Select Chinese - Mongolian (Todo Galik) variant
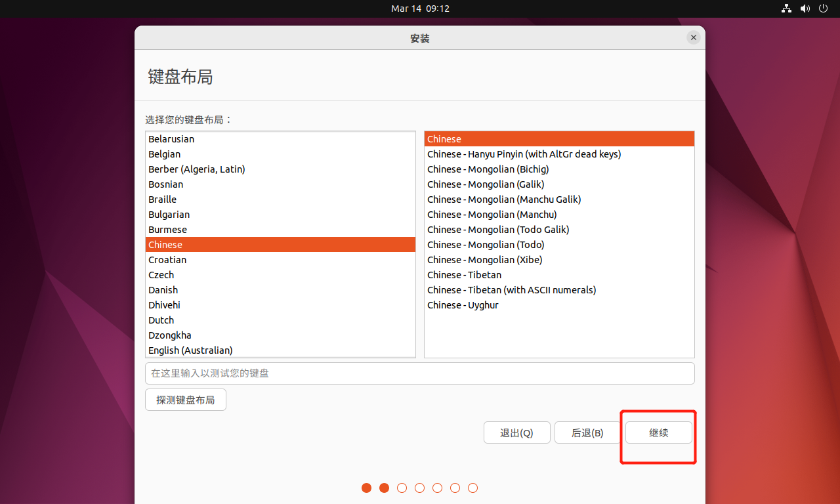 (x=559, y=230)
